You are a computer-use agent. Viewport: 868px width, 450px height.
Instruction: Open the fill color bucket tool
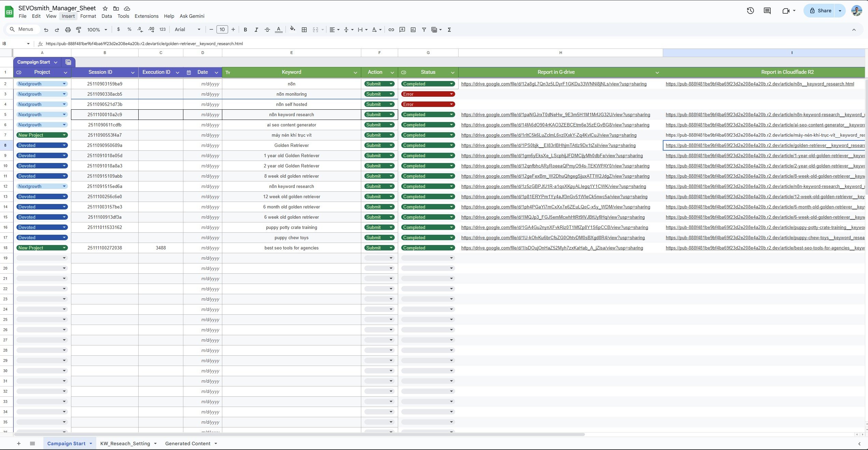pyautogui.click(x=292, y=29)
